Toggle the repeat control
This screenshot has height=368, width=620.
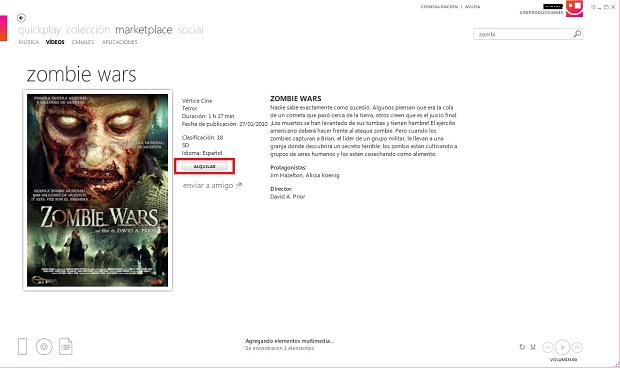[x=522, y=347]
